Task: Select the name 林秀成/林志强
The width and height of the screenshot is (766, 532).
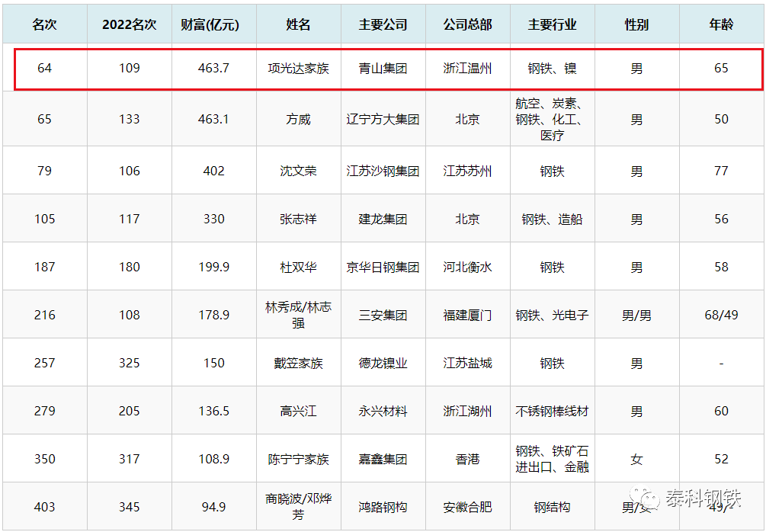Action: pos(299,315)
